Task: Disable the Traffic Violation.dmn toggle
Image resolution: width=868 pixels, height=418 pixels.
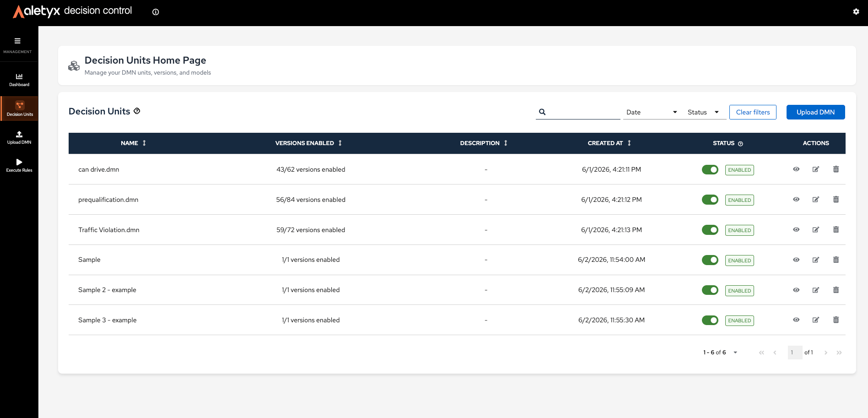Action: tap(710, 230)
